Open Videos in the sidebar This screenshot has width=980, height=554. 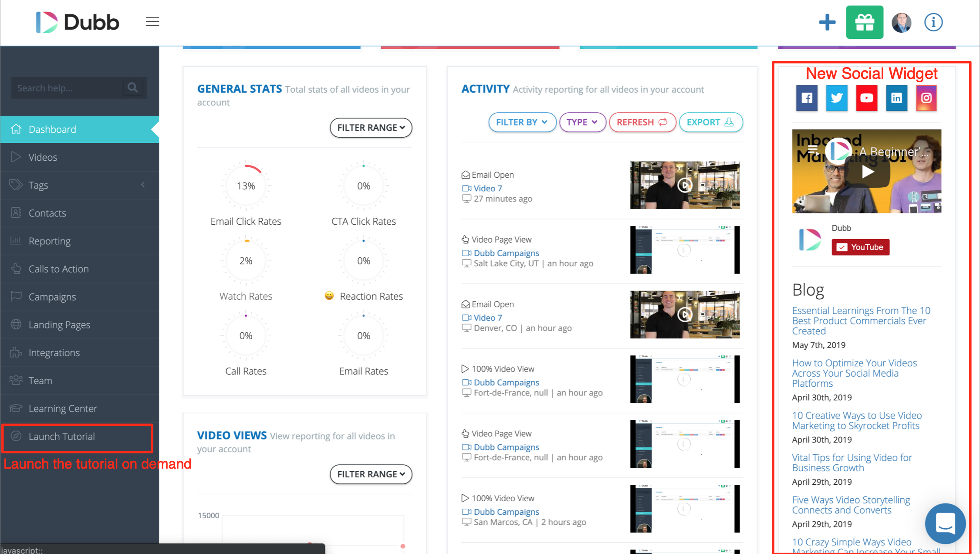pyautogui.click(x=80, y=157)
